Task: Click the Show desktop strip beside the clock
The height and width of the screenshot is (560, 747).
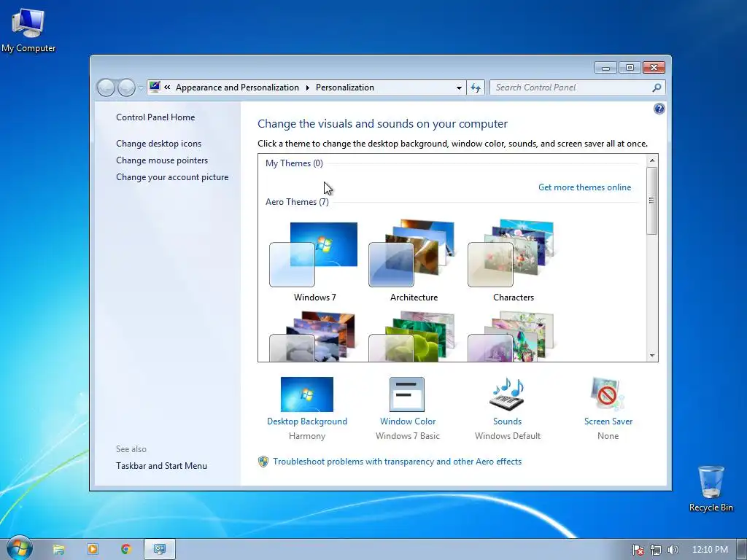Action: [x=742, y=550]
